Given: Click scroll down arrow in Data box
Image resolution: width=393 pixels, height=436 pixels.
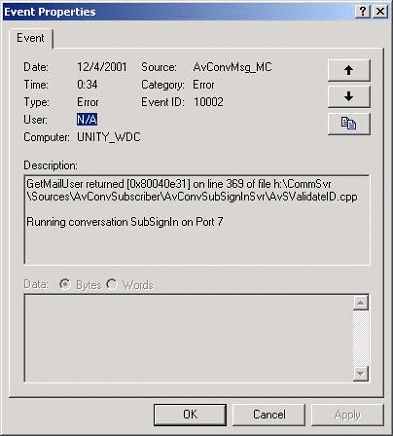Looking at the screenshot, I should (360, 373).
